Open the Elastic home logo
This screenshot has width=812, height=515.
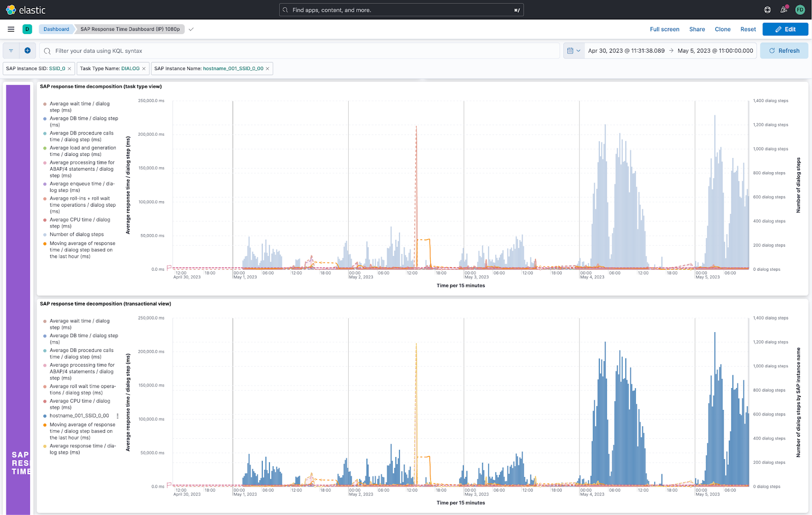click(x=25, y=10)
